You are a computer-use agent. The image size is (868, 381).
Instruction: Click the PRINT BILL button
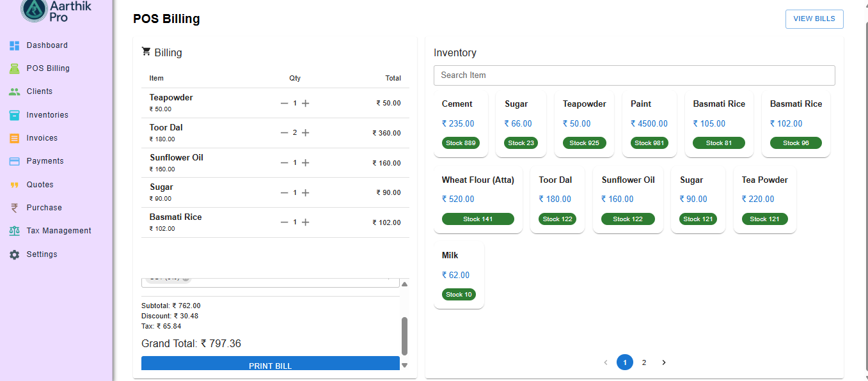(x=270, y=363)
